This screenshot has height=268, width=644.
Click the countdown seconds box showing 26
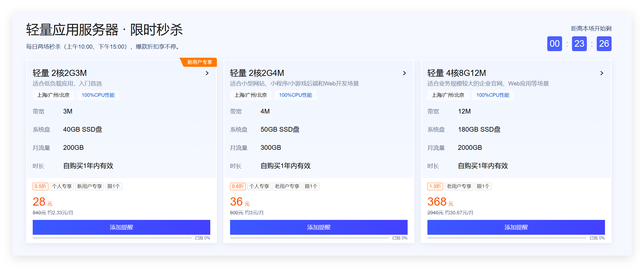(x=604, y=44)
